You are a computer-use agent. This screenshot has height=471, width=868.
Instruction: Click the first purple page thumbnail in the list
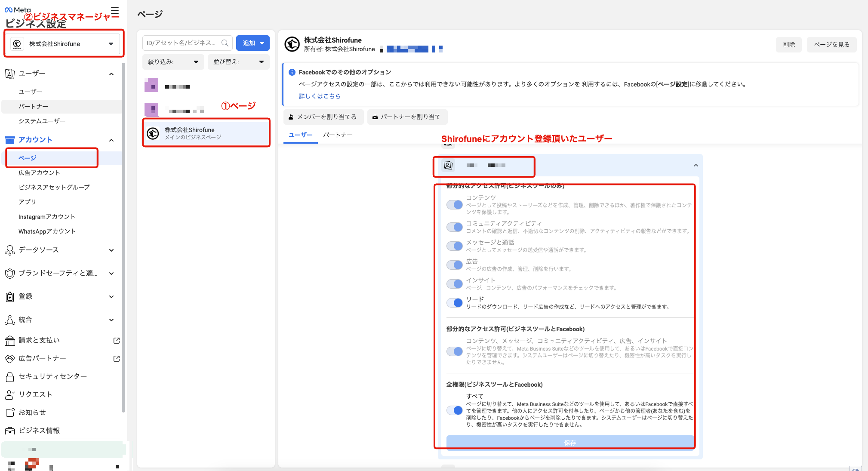point(151,85)
